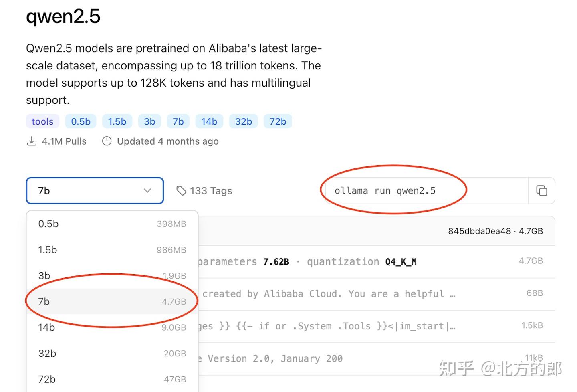
Task: Collapse the size dropdown using its chevron
Action: tap(147, 191)
